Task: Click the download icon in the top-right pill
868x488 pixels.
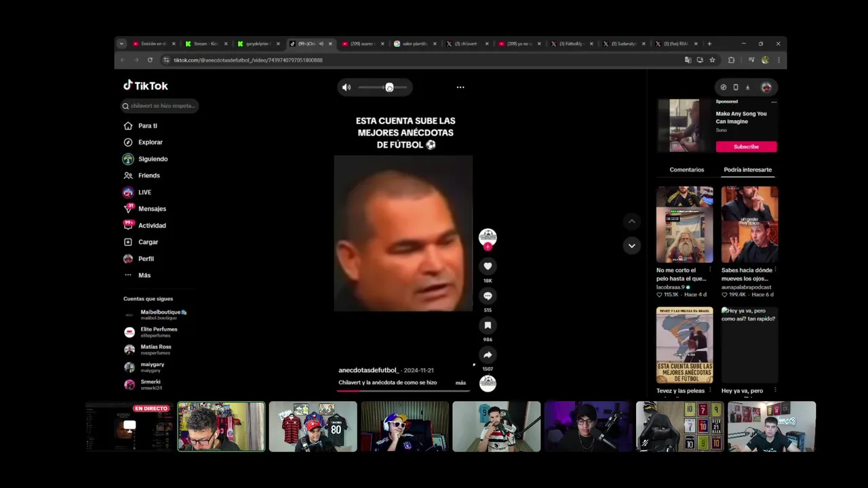Action: pos(747,87)
